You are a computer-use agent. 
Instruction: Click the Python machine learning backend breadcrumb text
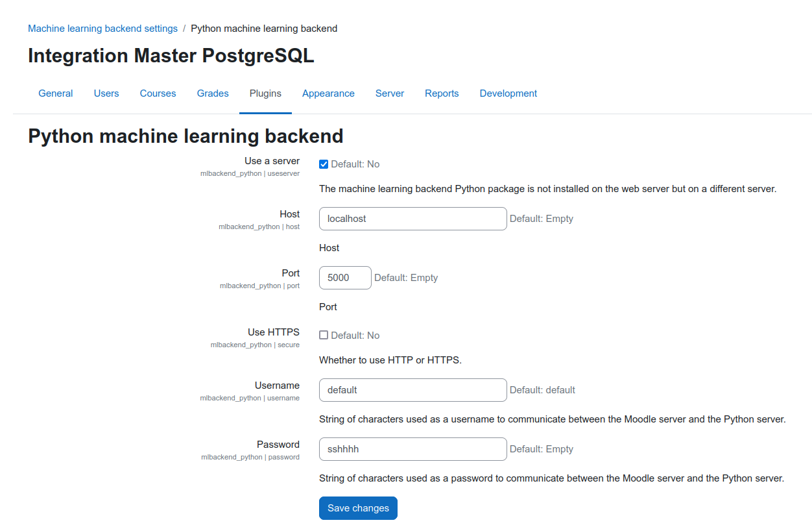pos(264,29)
